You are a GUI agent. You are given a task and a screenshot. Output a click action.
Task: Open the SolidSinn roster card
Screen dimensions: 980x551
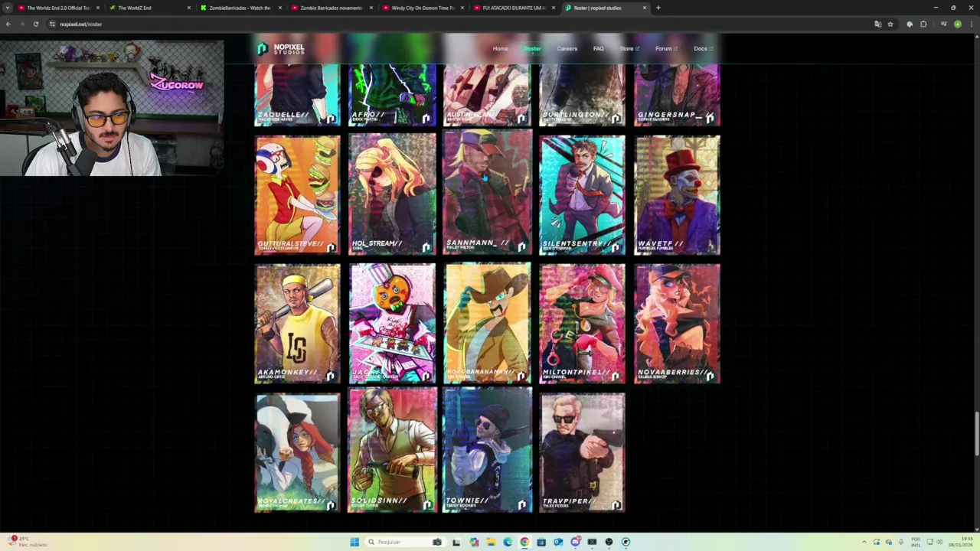[392, 450]
